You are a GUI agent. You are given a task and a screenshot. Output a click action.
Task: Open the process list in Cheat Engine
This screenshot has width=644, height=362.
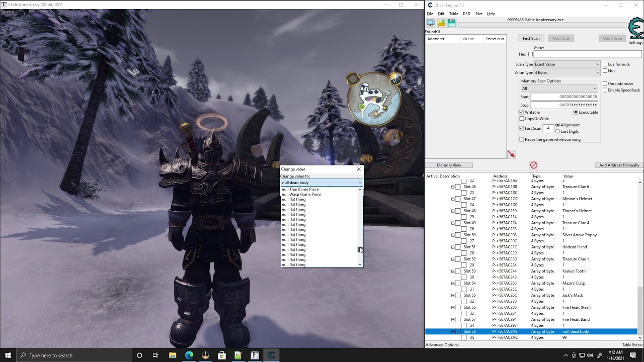(430, 23)
